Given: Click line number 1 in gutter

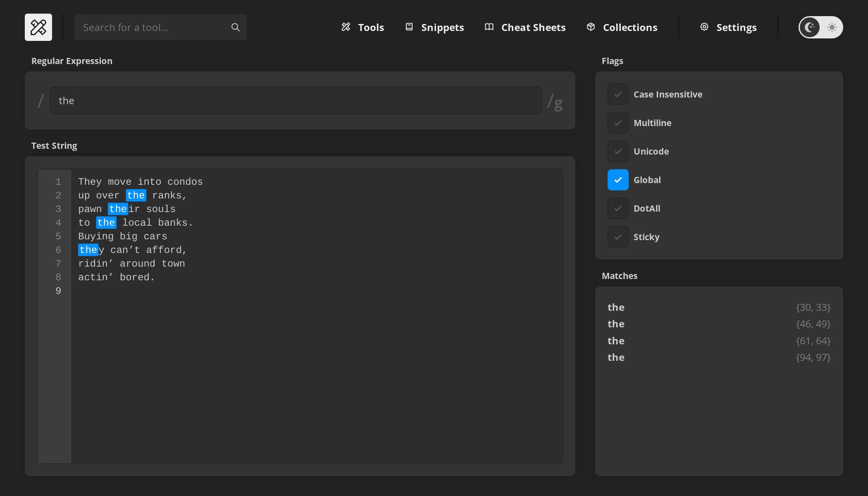Looking at the screenshot, I should 58,182.
